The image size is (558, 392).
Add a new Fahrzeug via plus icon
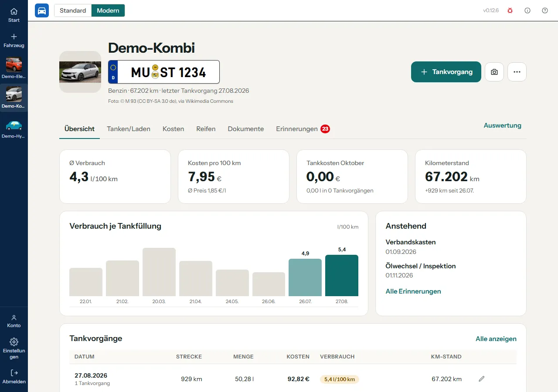coord(14,37)
